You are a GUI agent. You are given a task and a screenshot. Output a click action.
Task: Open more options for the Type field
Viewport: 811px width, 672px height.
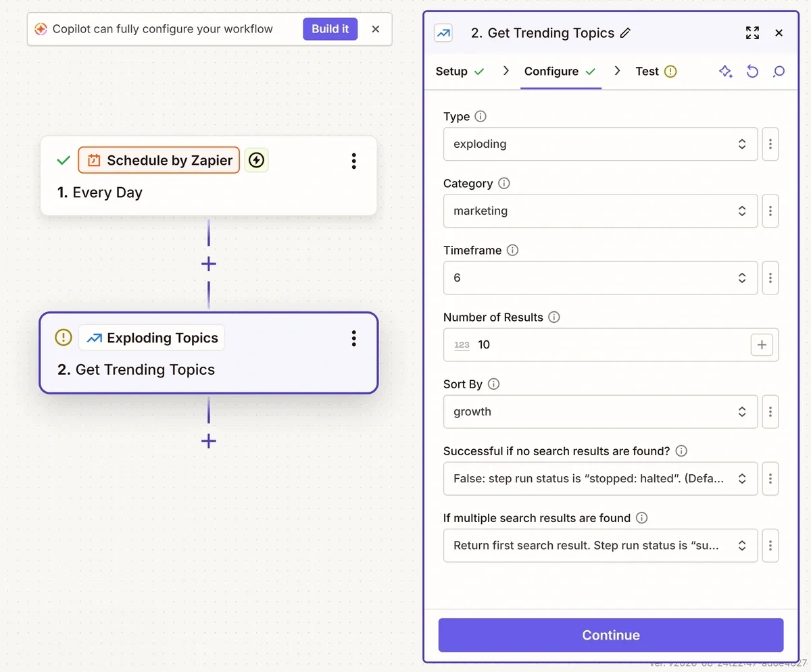point(770,144)
